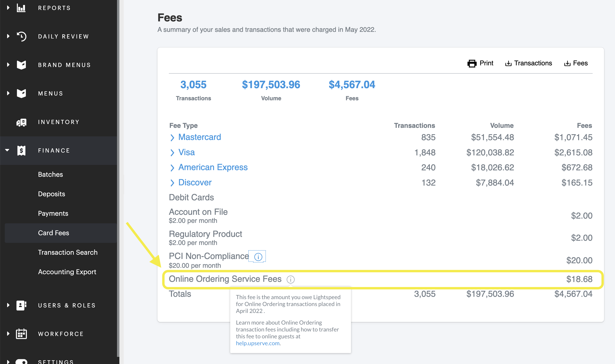The image size is (615, 364).
Task: Open Payments under Finance
Action: [x=53, y=213]
